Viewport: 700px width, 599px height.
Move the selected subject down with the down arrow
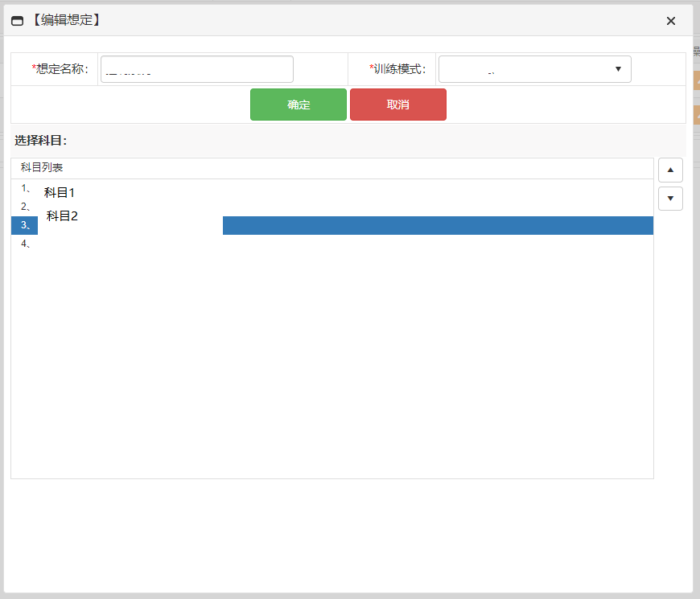click(670, 199)
